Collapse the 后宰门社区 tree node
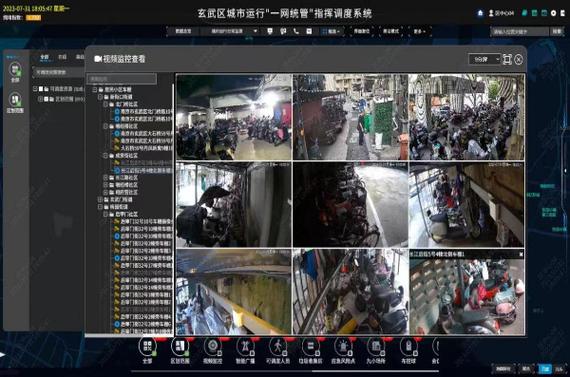 tap(105, 214)
